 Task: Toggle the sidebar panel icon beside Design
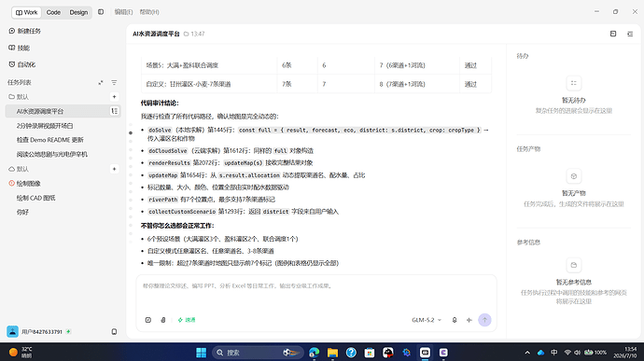101,12
